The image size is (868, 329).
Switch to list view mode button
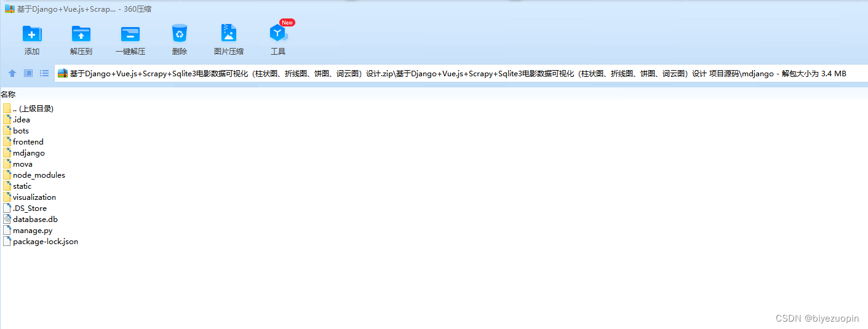tap(44, 73)
